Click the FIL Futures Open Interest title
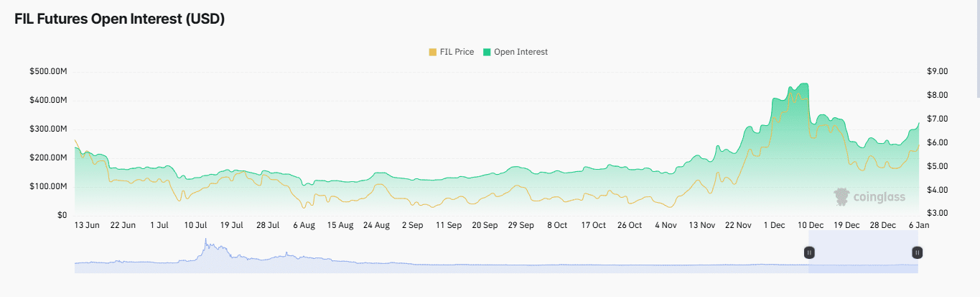 pos(120,19)
